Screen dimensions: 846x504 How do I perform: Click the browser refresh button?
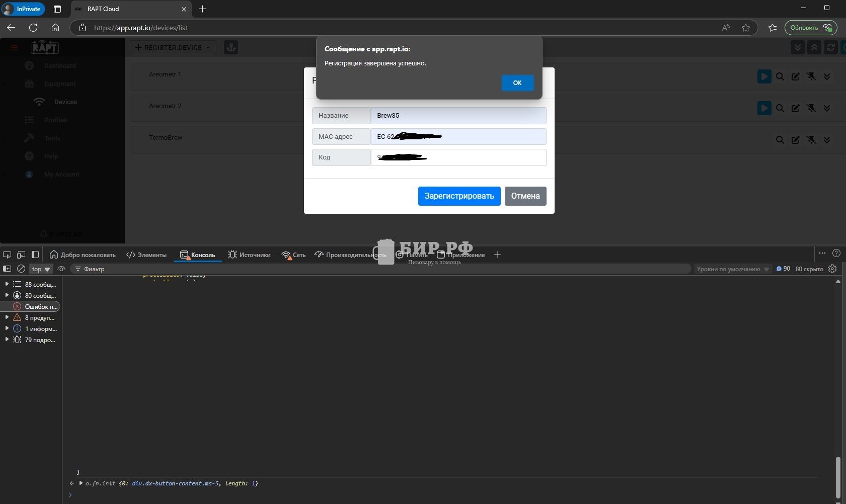click(x=33, y=28)
